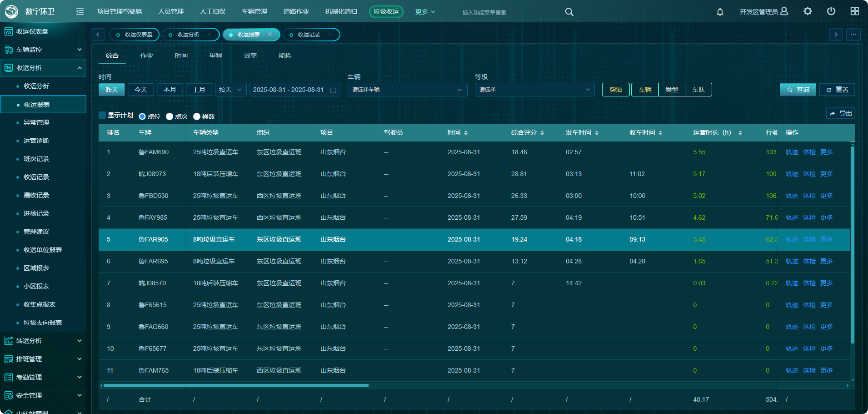Open the tab overflow ellipsis menu
Image resolution: width=868 pixels, height=414 pixels.
point(853,35)
